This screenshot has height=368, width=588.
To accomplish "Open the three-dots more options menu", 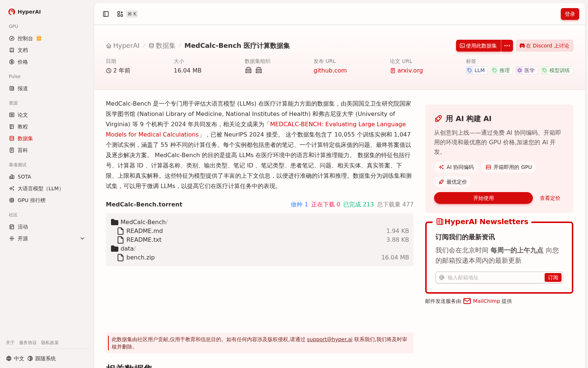I will [x=507, y=46].
